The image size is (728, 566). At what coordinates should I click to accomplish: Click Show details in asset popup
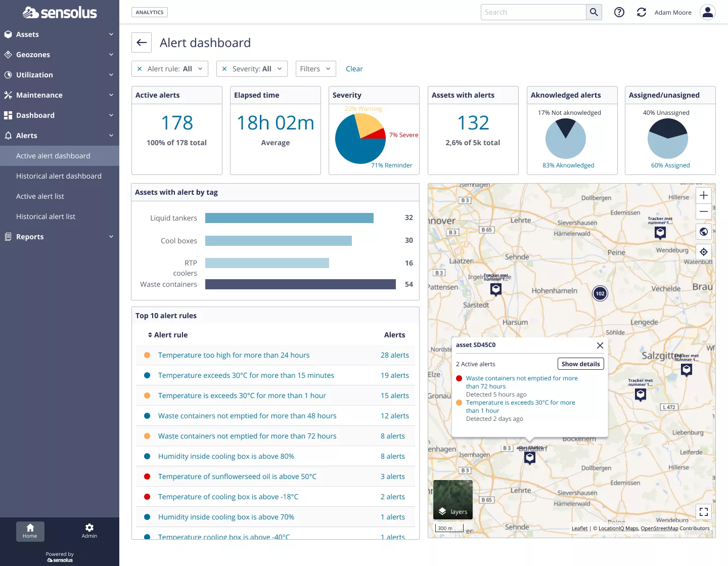pyautogui.click(x=580, y=364)
